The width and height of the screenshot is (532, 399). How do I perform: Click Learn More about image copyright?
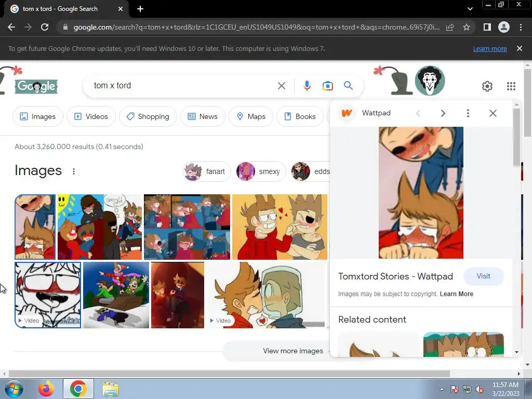point(456,294)
